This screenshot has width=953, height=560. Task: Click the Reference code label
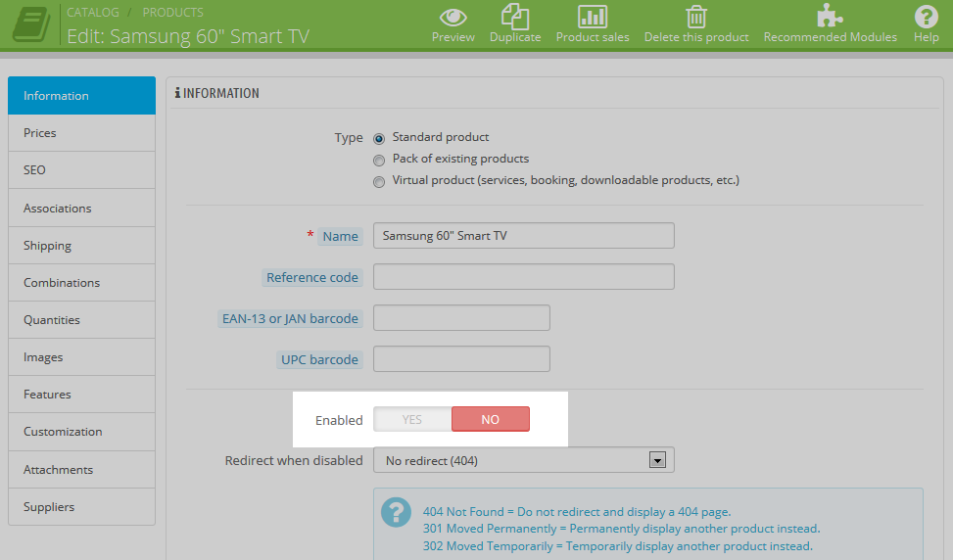pyautogui.click(x=312, y=278)
